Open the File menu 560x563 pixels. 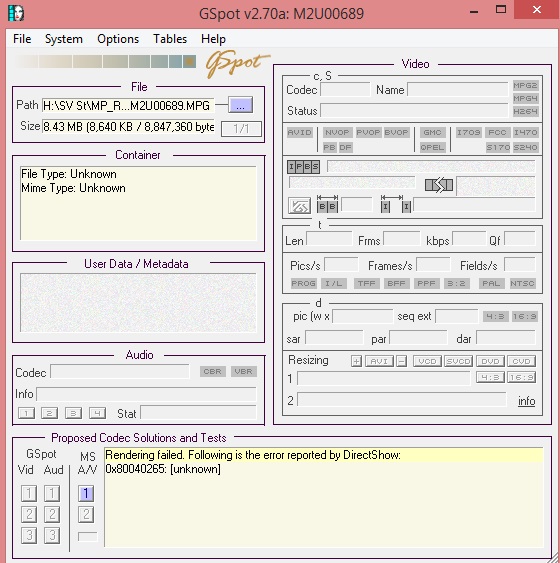pyautogui.click(x=22, y=39)
